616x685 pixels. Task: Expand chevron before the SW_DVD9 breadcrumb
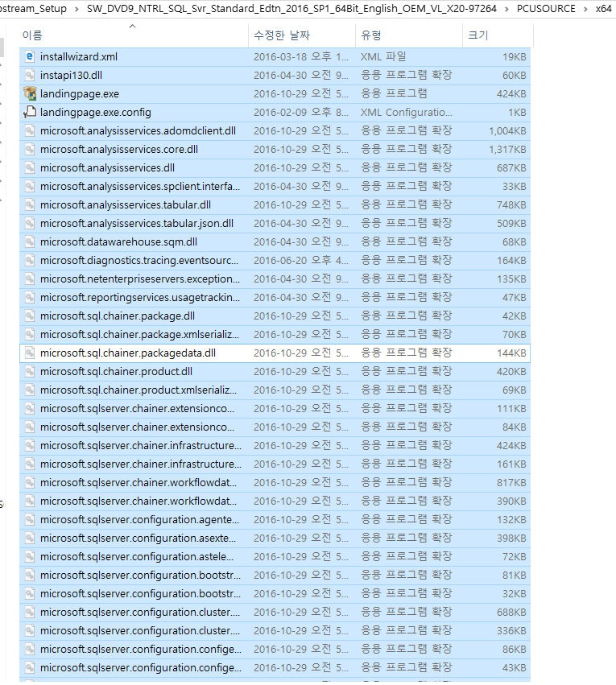(76, 9)
